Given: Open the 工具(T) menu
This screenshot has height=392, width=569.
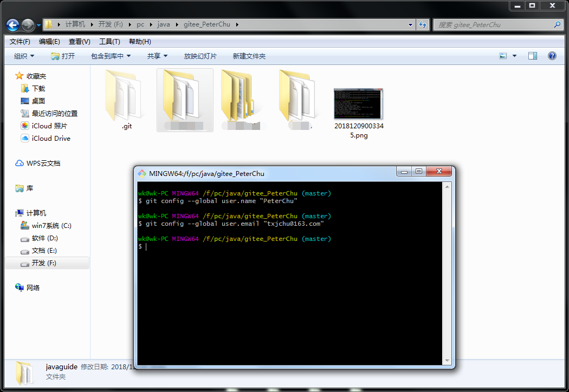Looking at the screenshot, I should (109, 42).
